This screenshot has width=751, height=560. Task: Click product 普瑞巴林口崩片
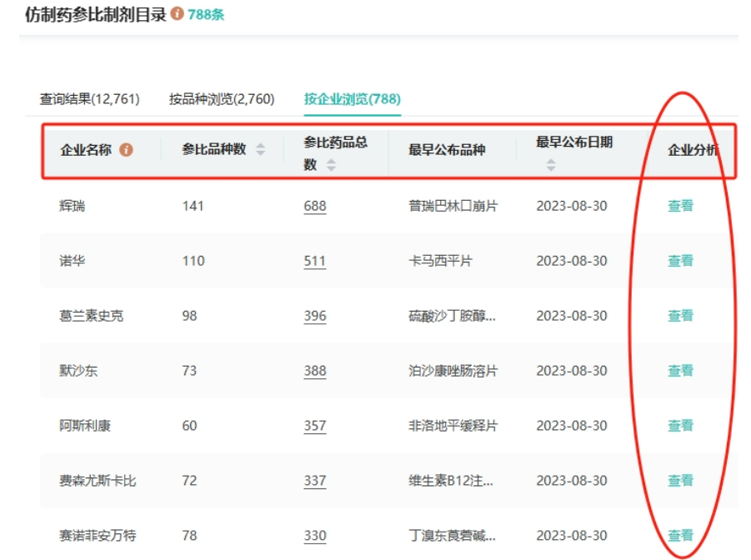(x=453, y=206)
